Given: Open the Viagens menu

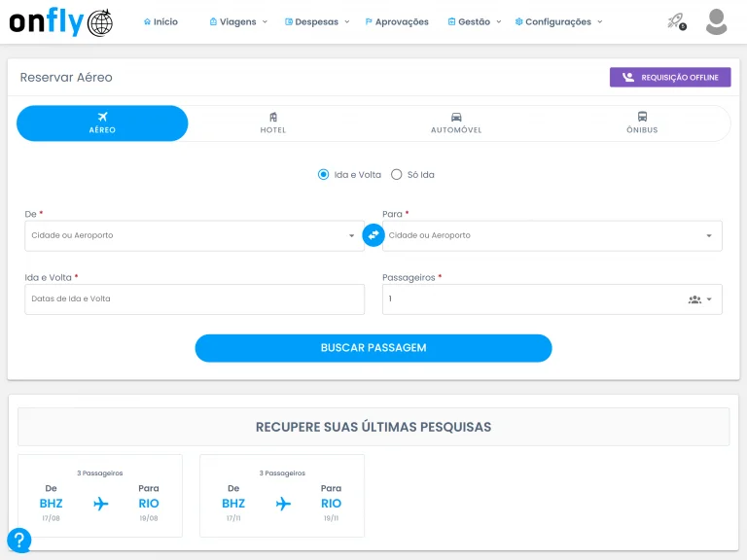Looking at the screenshot, I should [238, 22].
